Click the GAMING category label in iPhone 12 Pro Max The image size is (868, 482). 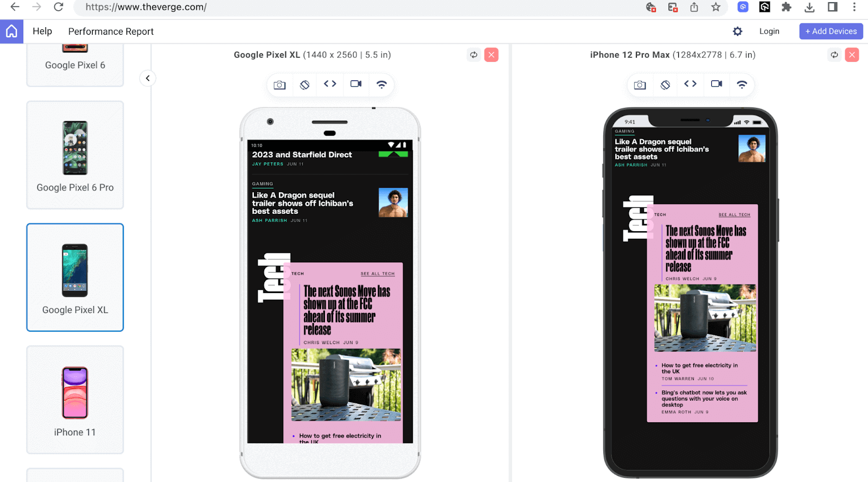(624, 131)
